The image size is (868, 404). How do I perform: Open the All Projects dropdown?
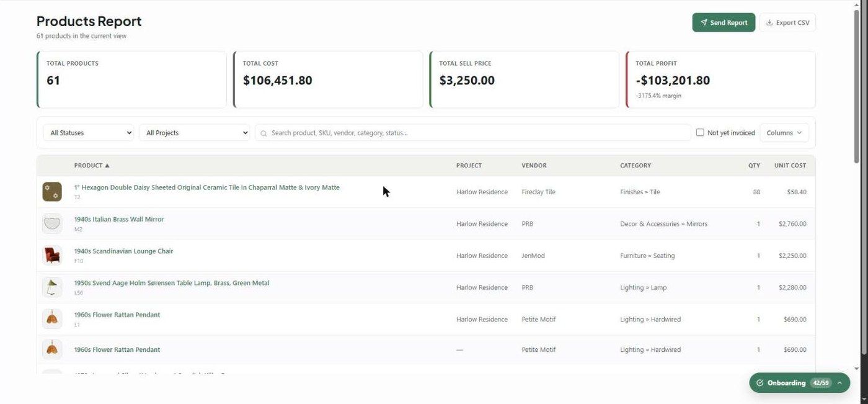tap(194, 133)
